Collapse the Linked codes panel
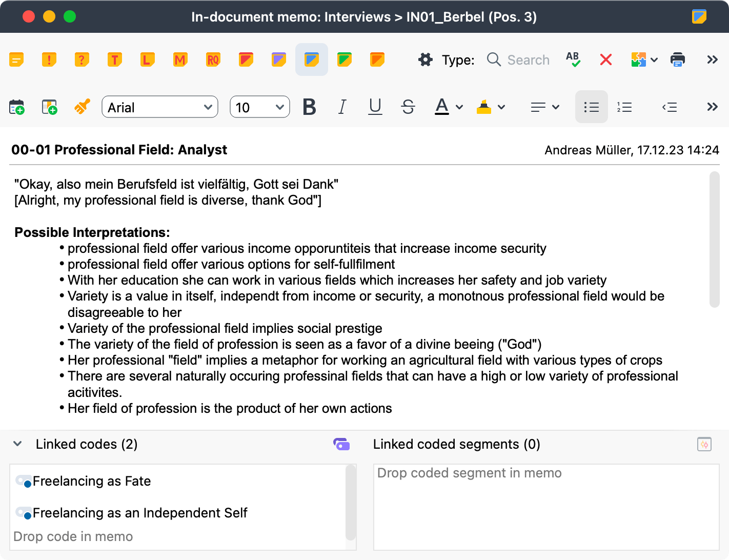 tap(18, 444)
